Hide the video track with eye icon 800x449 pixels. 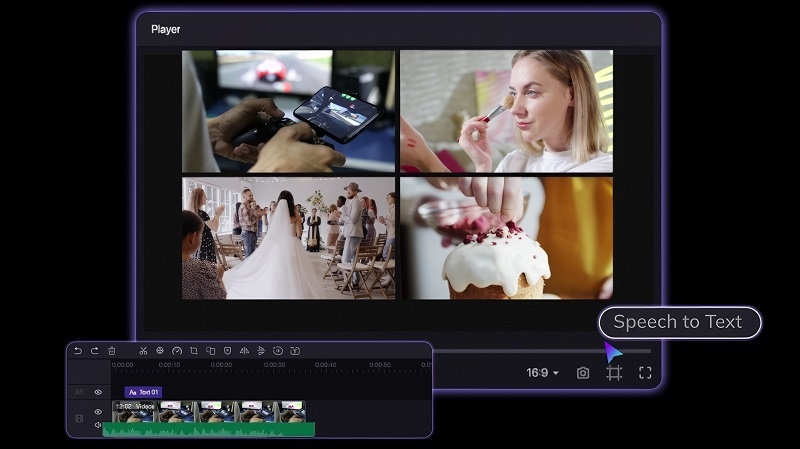[98, 412]
